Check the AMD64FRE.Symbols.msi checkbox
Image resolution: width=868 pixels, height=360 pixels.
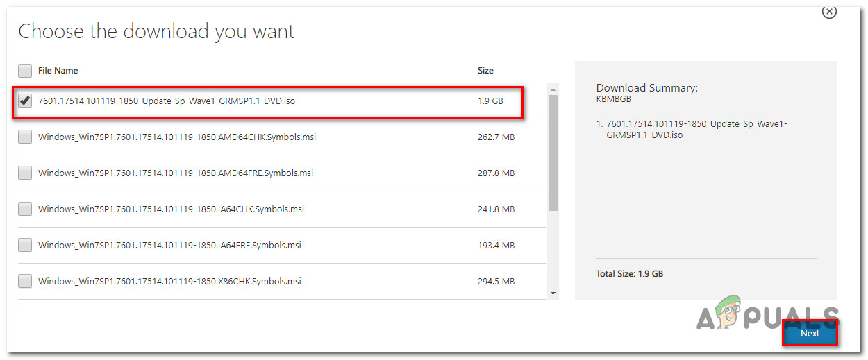point(25,173)
